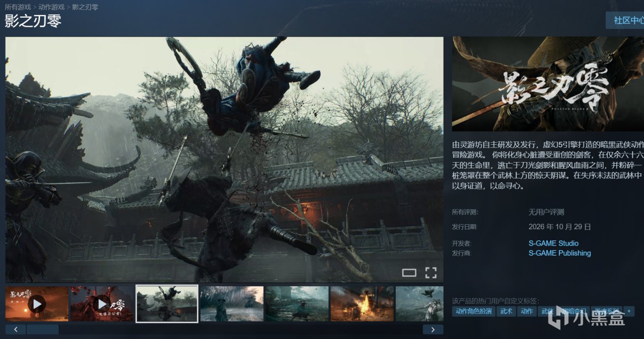
Task: Select the 武术 tag
Action: [507, 311]
